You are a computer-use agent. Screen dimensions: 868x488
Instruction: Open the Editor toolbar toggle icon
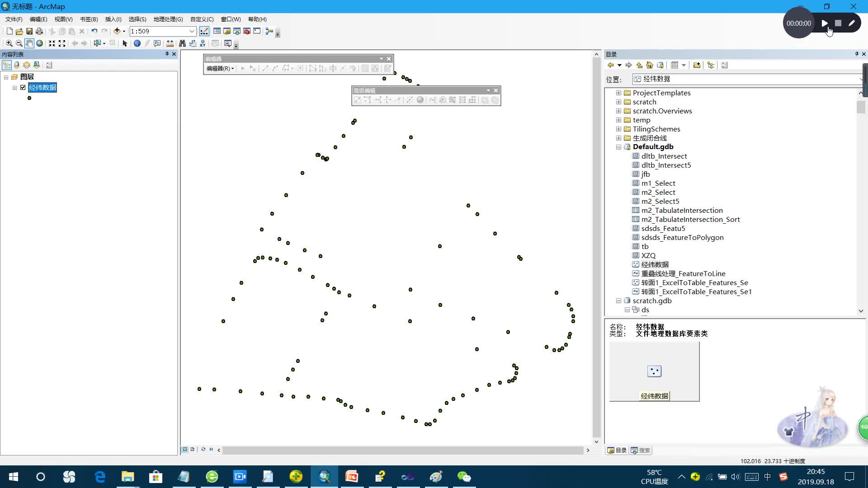click(x=204, y=31)
